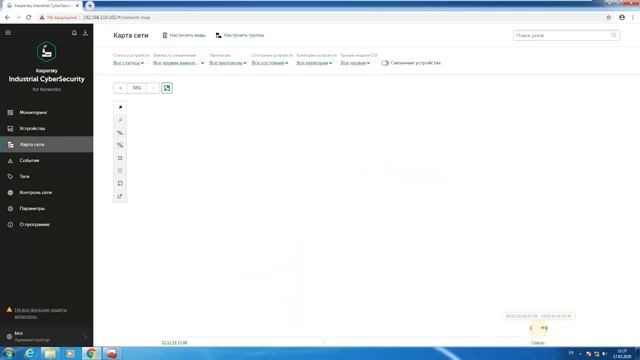The height and width of the screenshot is (360, 640).
Task: Click the Сейчас label on timeline
Action: (538, 343)
